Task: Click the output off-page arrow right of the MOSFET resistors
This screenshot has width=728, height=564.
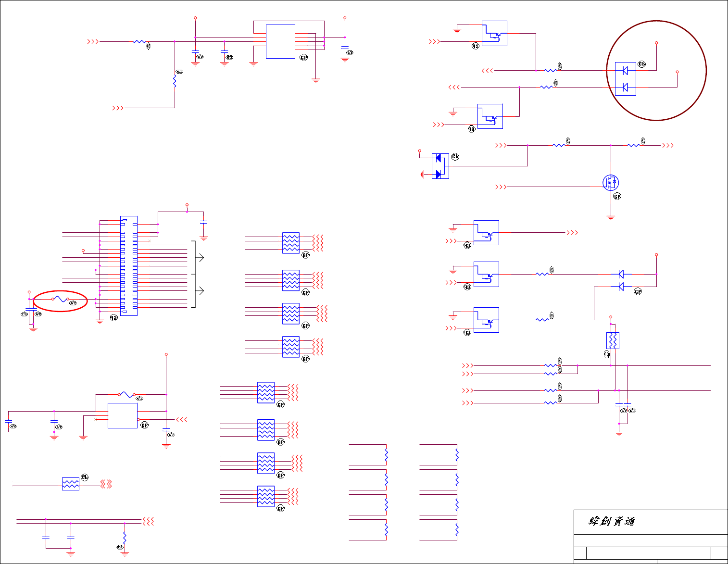Action: pos(668,145)
